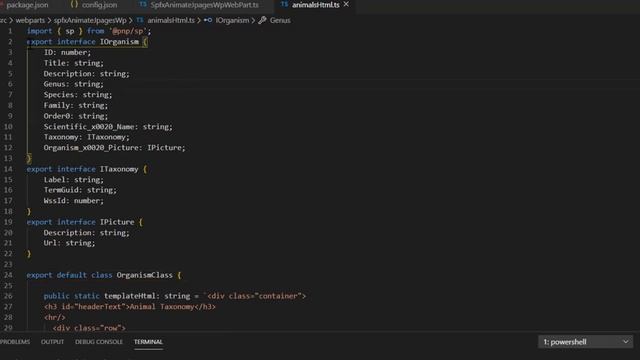Click 'Genus: string;' in the code

pyautogui.click(x=74, y=84)
